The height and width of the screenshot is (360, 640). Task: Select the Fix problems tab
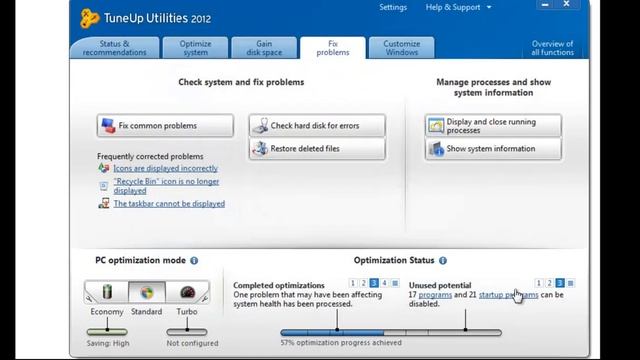333,48
